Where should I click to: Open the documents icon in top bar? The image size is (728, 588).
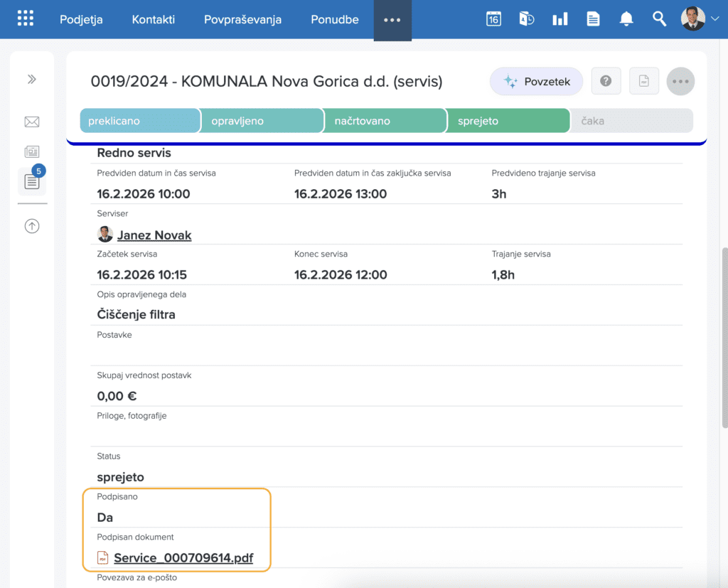[593, 19]
